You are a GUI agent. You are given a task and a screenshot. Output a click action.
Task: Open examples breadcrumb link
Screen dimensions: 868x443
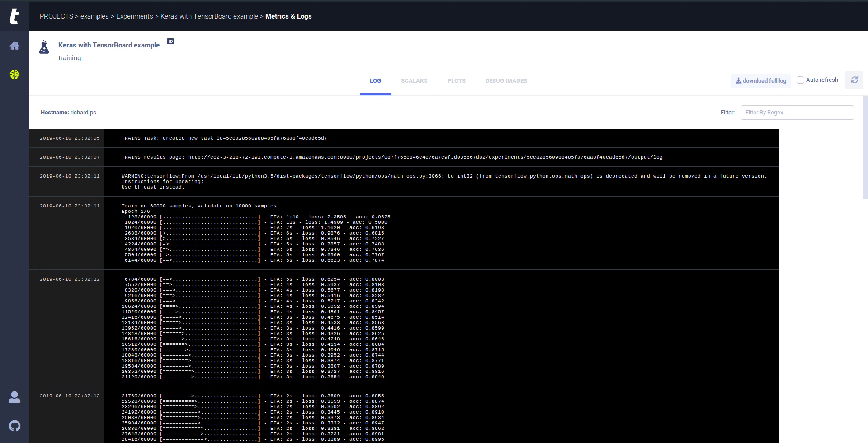click(94, 16)
